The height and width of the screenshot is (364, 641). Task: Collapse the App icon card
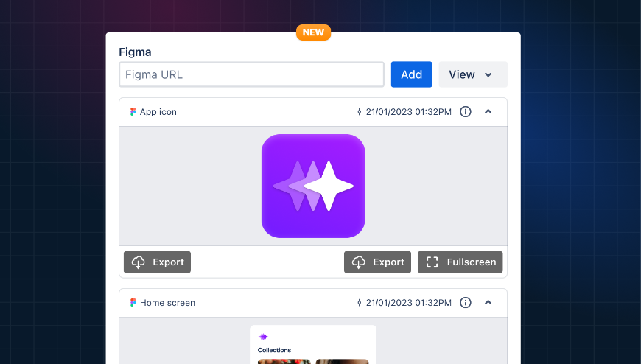(488, 112)
